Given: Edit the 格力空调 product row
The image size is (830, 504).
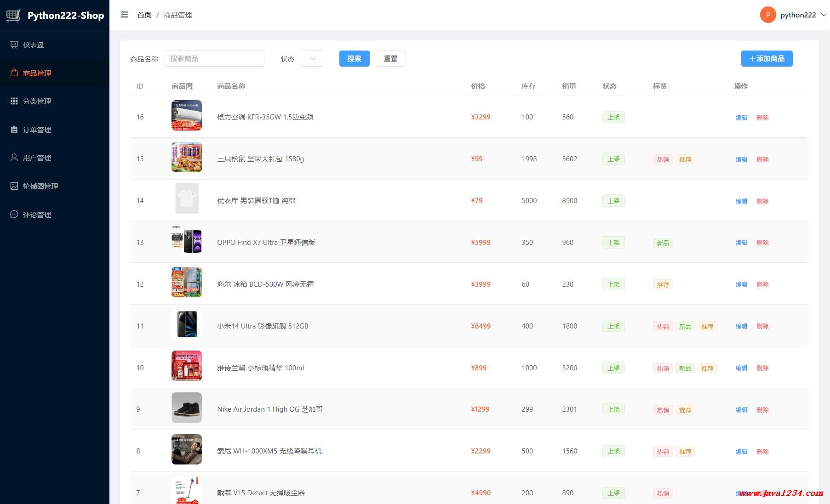Looking at the screenshot, I should 741,118.
